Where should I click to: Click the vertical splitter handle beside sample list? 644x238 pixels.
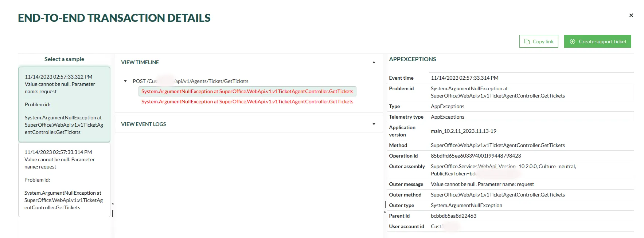point(113,214)
